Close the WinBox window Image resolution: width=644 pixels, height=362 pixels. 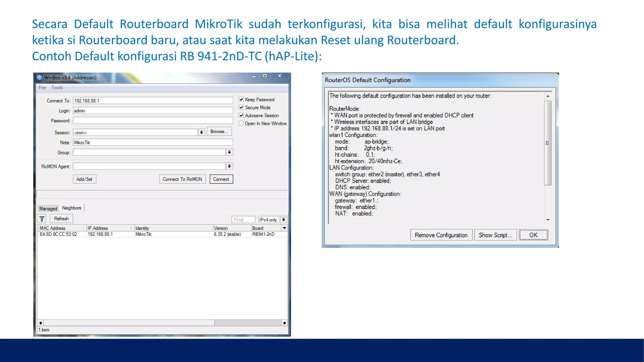point(280,76)
